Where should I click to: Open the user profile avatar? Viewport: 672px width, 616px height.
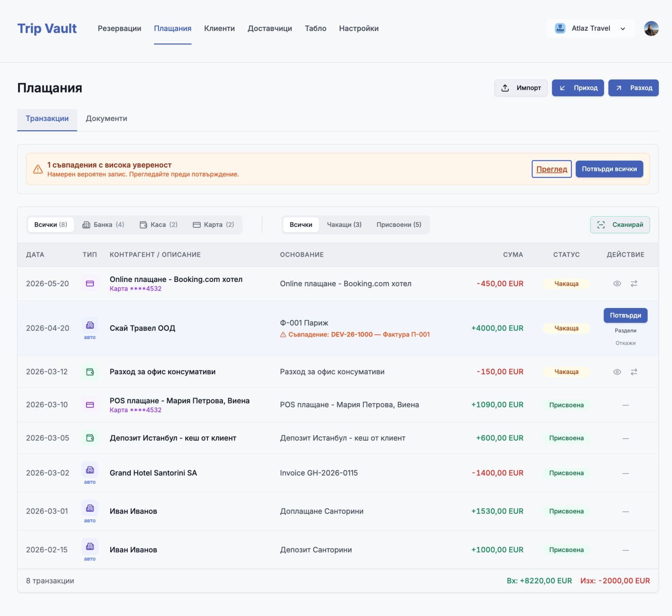coord(651,28)
